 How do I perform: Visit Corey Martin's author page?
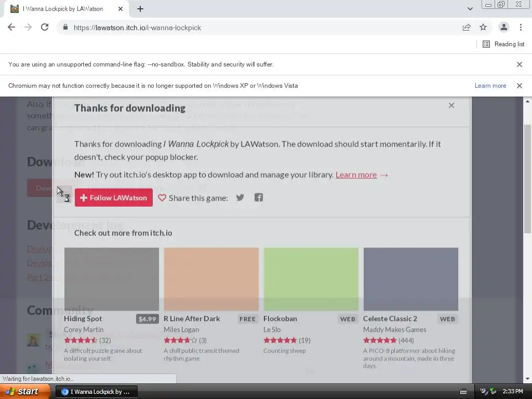coord(84,329)
